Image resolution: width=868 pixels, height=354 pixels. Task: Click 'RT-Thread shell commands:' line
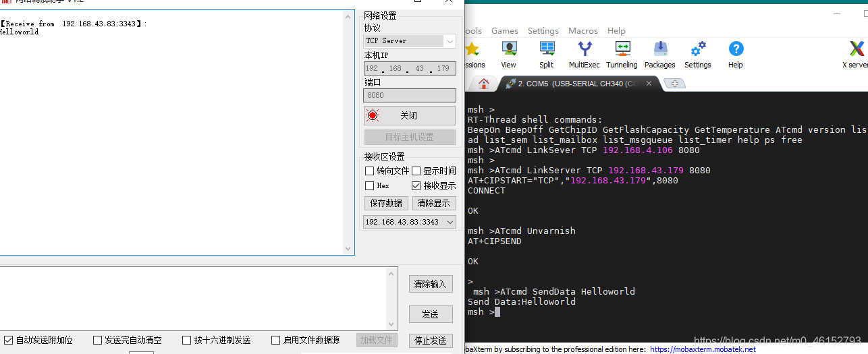click(535, 120)
